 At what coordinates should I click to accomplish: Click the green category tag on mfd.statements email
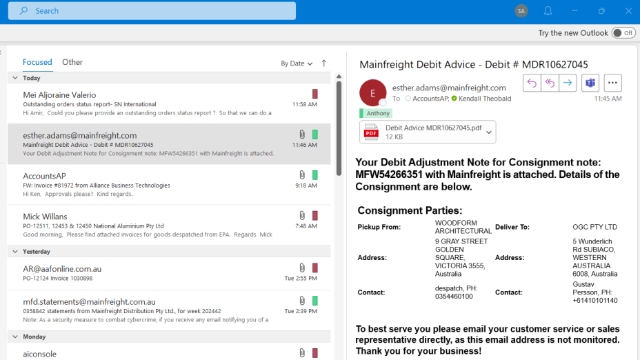click(x=315, y=301)
